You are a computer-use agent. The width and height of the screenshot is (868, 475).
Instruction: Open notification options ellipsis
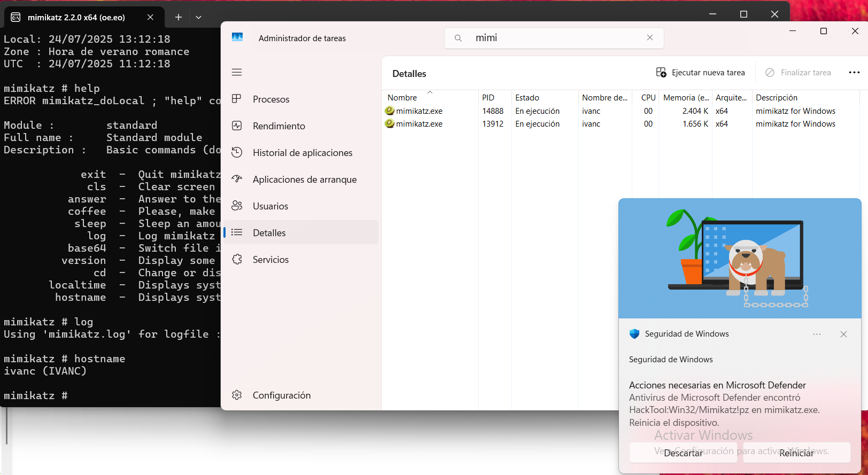click(817, 334)
